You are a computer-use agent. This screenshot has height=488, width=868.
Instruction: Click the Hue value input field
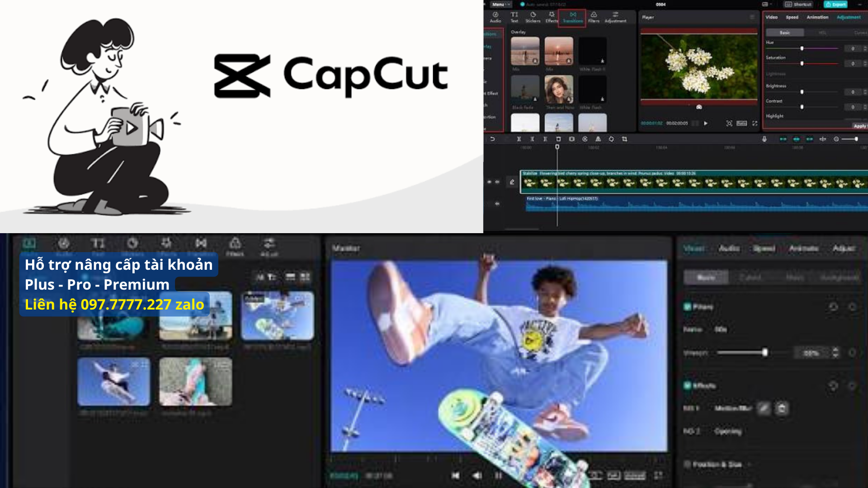click(x=853, y=48)
